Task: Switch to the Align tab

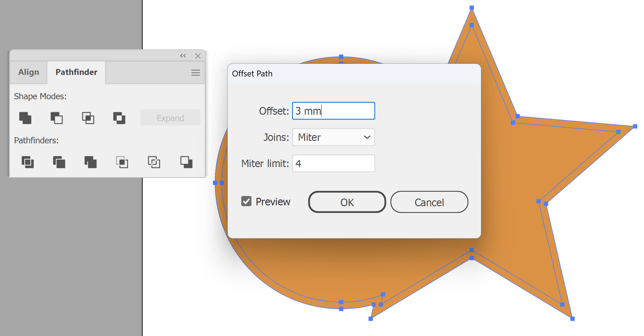Action: pos(29,72)
